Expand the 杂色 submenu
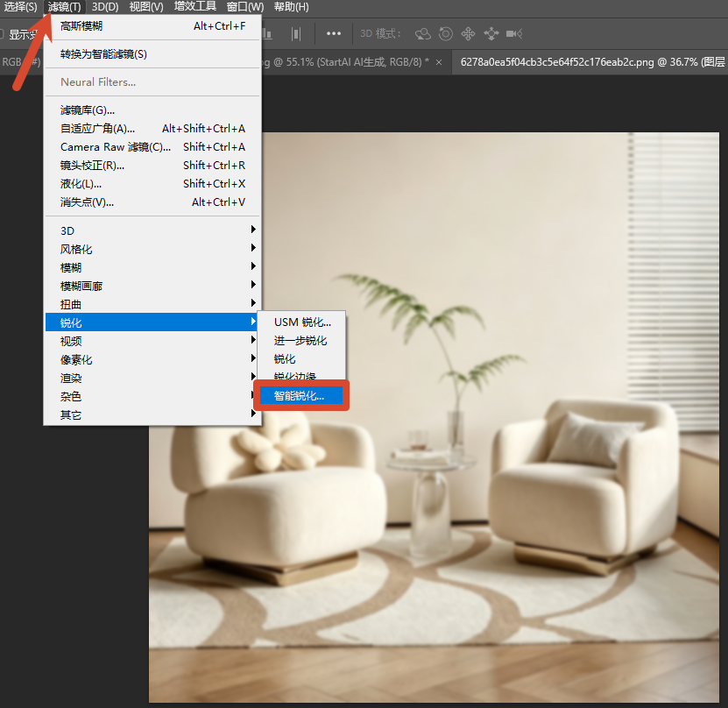This screenshot has height=708, width=728. click(152, 396)
